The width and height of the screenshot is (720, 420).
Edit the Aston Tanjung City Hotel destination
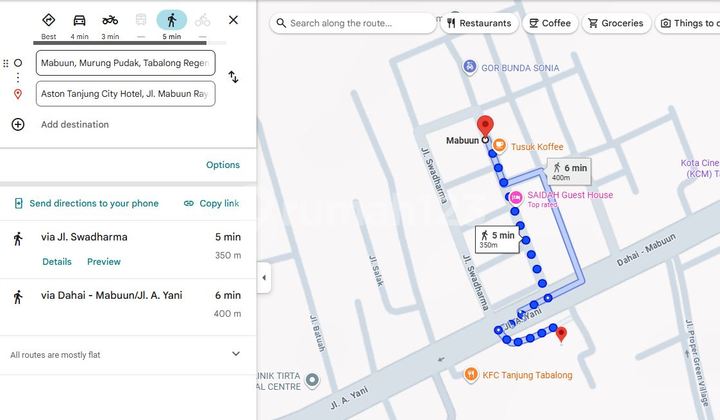125,94
